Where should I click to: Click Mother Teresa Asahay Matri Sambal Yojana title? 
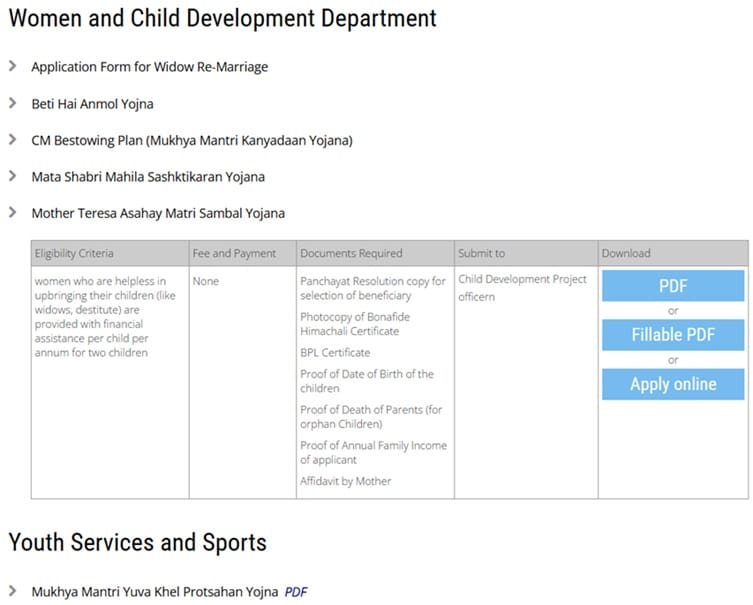coord(158,213)
